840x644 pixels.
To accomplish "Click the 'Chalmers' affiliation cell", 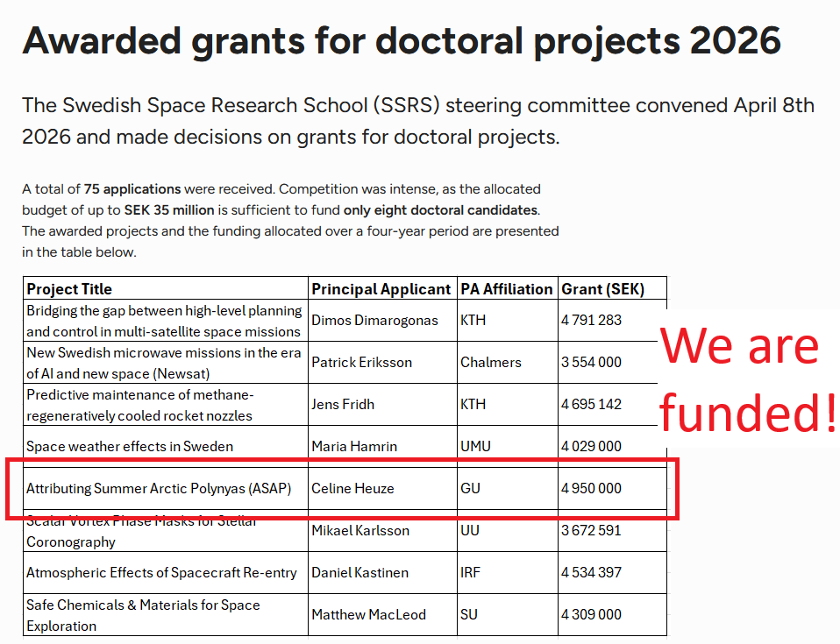I will tap(490, 363).
